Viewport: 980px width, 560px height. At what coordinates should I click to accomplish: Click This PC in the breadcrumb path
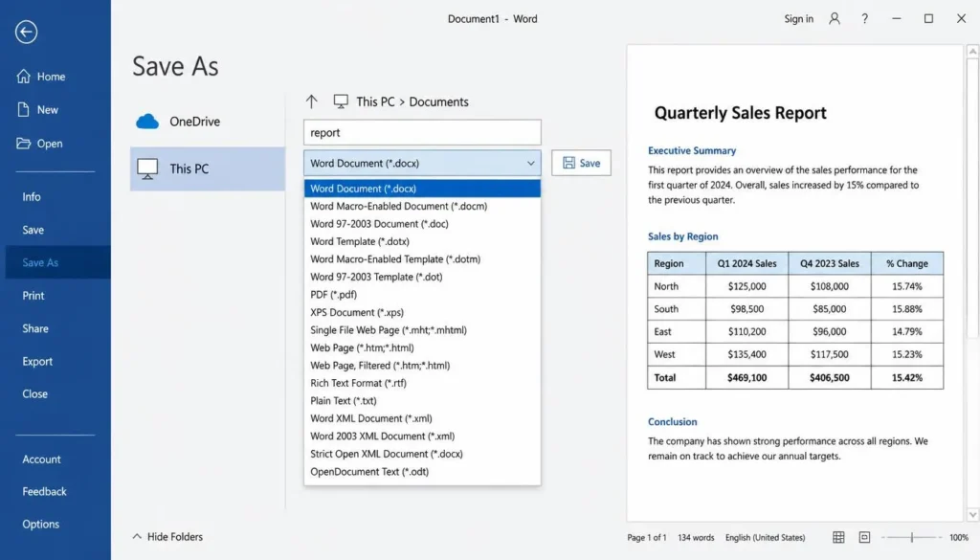[x=375, y=101]
